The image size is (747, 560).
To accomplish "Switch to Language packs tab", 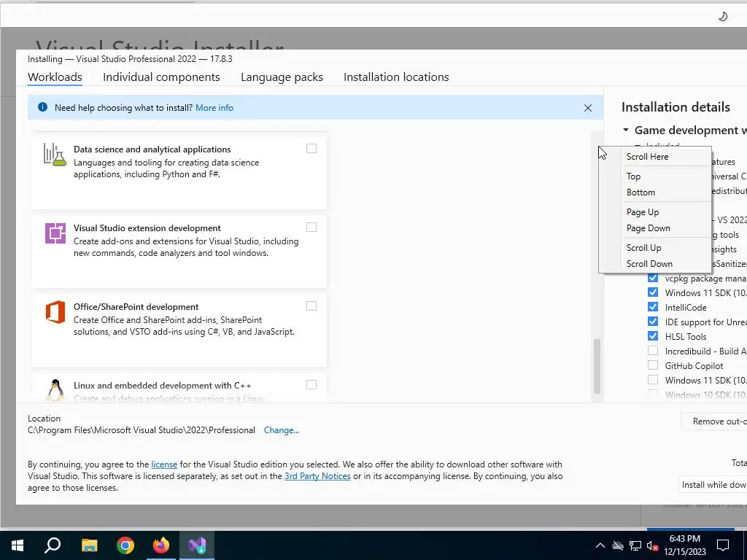I will tap(282, 77).
